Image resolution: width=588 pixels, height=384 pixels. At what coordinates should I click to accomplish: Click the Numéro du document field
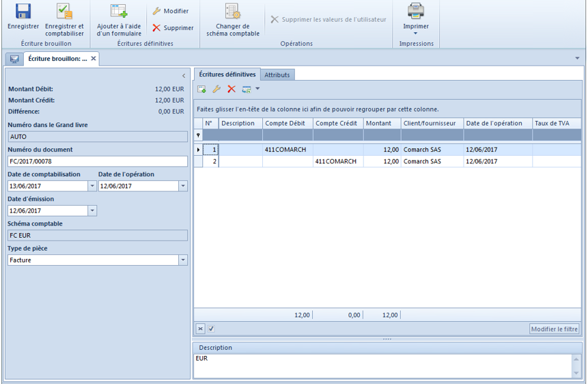pyautogui.click(x=98, y=161)
